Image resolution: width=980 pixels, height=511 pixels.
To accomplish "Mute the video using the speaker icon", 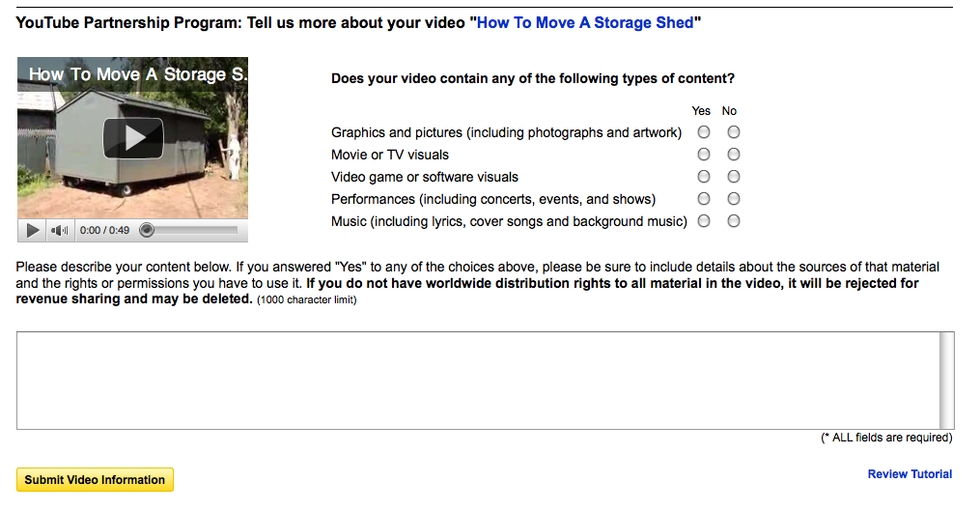I will [x=60, y=230].
